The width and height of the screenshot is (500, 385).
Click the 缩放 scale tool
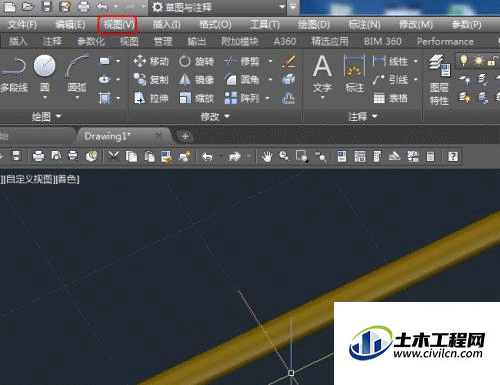[196, 98]
